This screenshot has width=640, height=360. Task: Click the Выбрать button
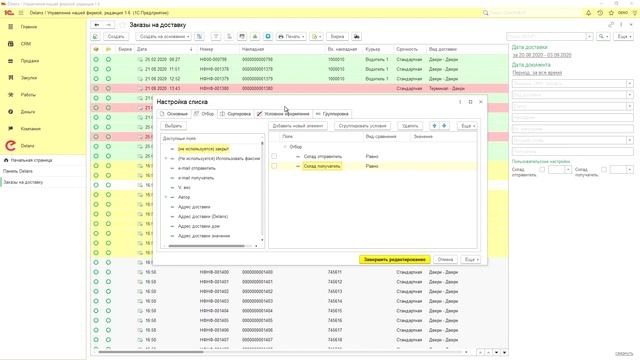click(x=173, y=126)
